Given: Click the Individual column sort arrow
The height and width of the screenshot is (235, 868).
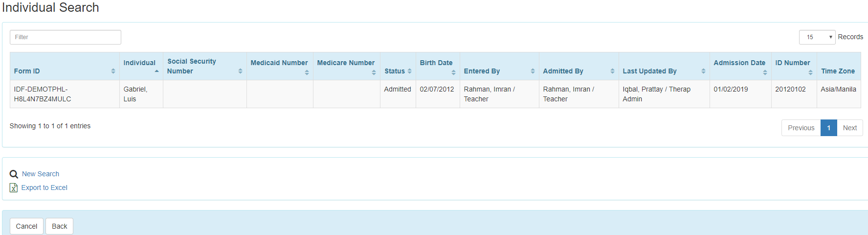Looking at the screenshot, I should 156,71.
